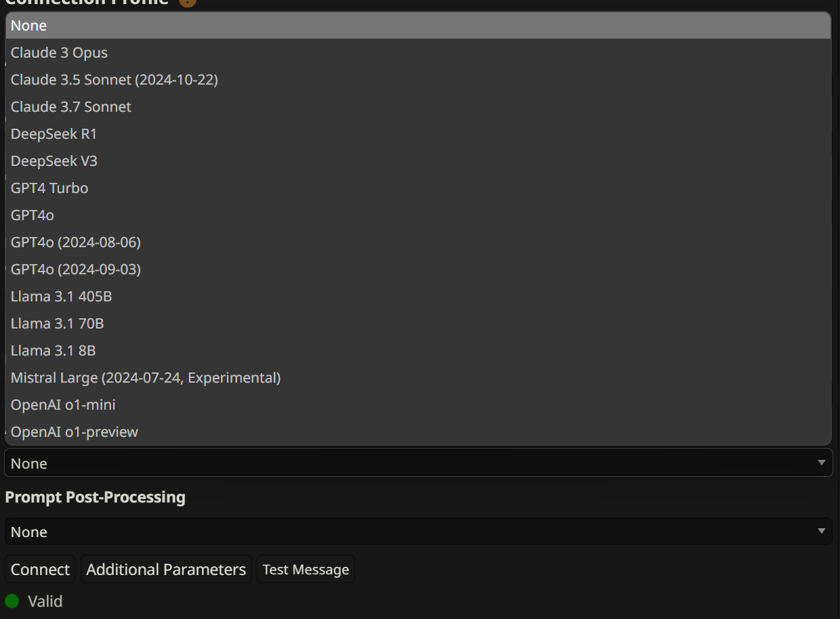Click the Connect button
This screenshot has height=619, width=840.
(x=40, y=570)
